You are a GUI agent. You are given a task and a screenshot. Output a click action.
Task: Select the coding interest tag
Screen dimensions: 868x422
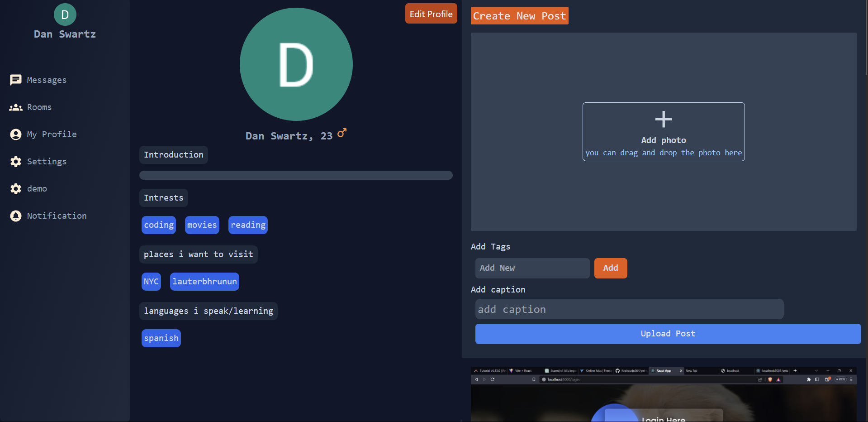(159, 225)
